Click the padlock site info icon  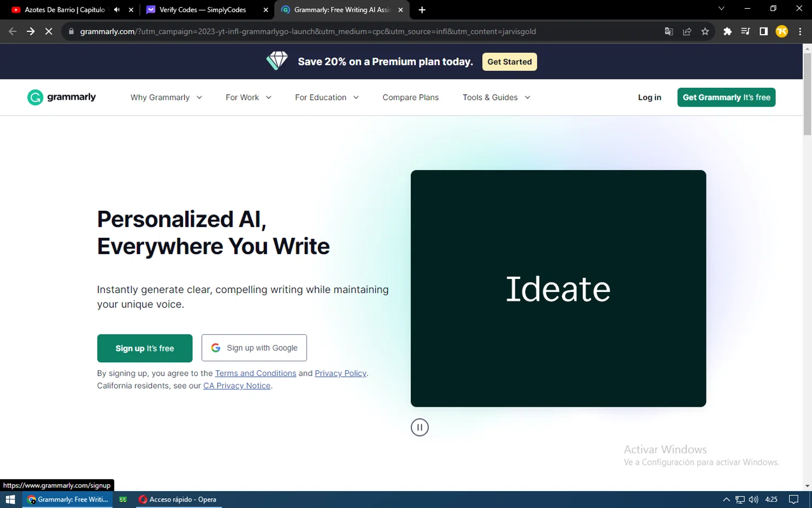pyautogui.click(x=71, y=31)
